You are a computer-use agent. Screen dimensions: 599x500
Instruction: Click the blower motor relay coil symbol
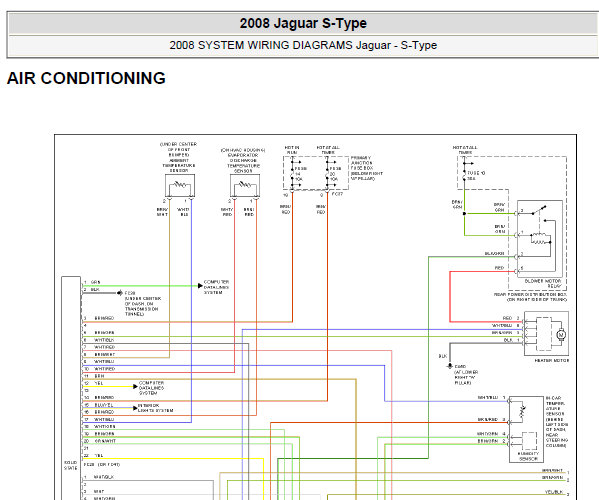540,238
